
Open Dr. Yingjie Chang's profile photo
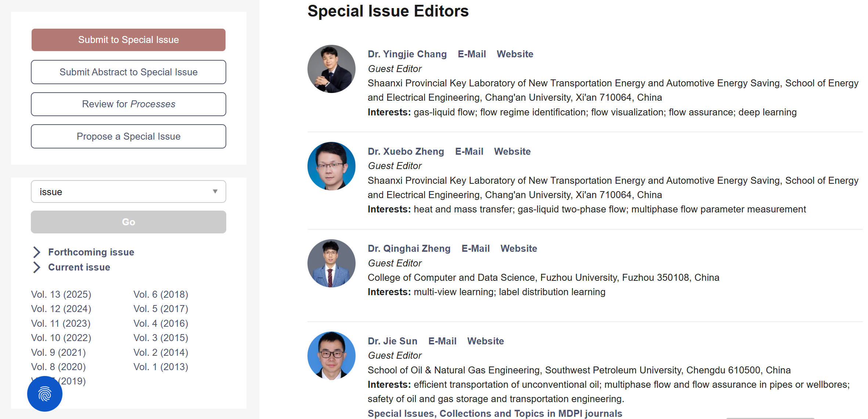[331, 69]
